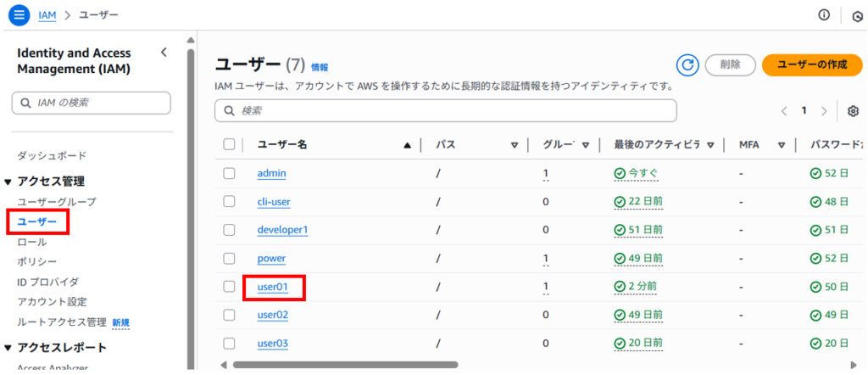Click the green check beside 今すぐ
The width and height of the screenshot is (868, 375).
coord(620,174)
